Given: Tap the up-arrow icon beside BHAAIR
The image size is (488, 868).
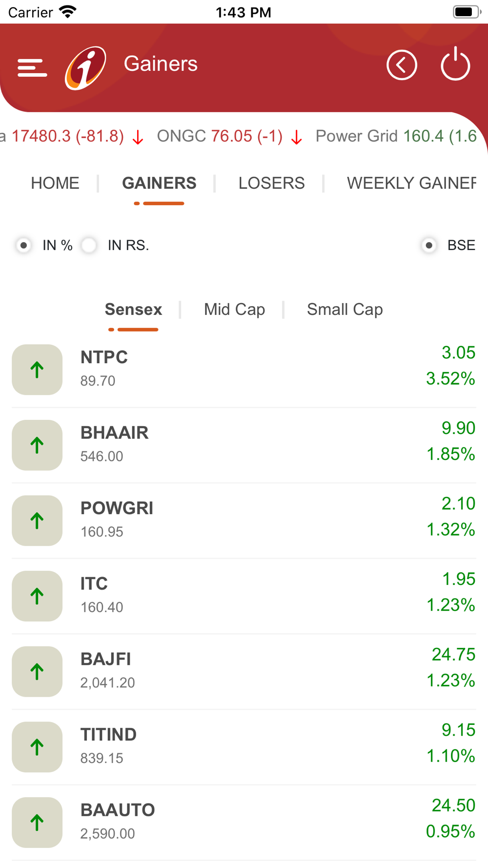Looking at the screenshot, I should tap(37, 445).
